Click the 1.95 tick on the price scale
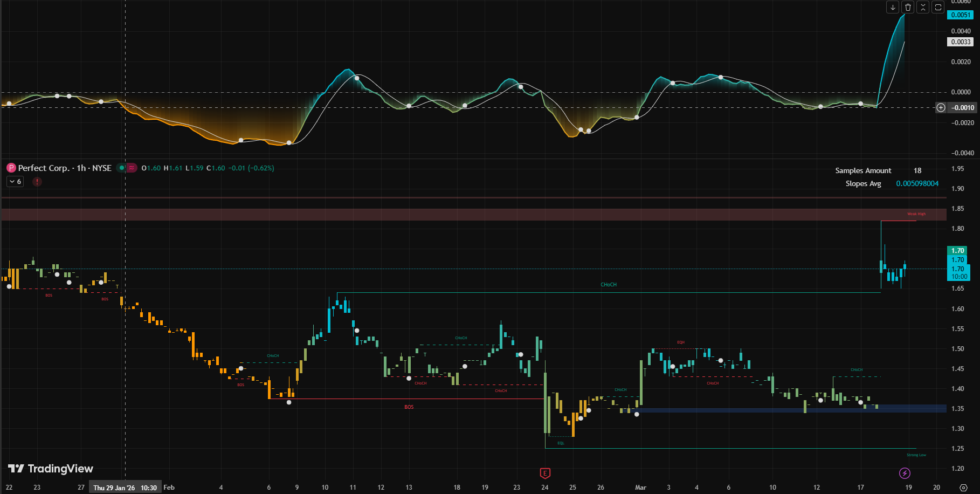 point(958,169)
